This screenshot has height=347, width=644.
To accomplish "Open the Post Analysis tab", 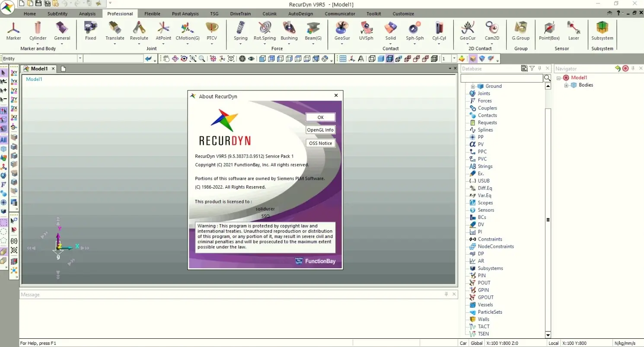I will (x=185, y=13).
